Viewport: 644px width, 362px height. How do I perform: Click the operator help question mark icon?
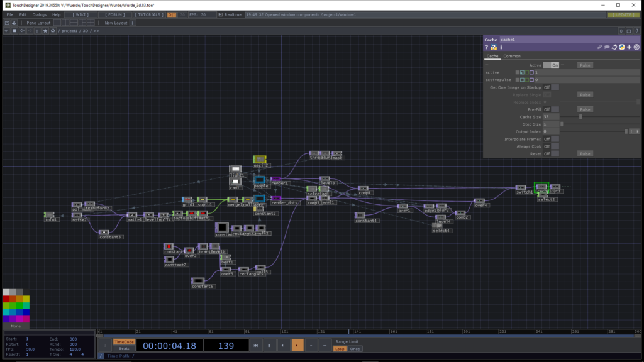tap(487, 47)
